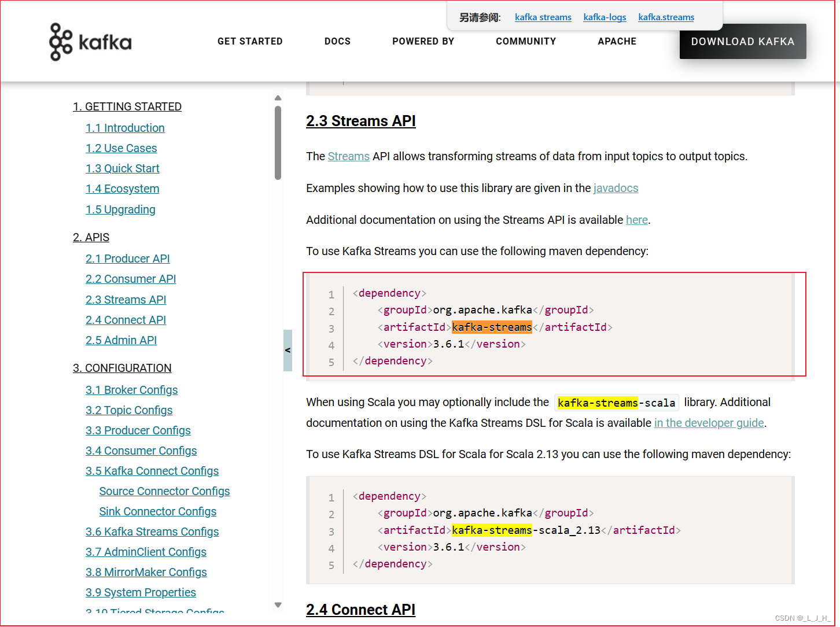This screenshot has height=627, width=840.
Task: Go to 2.5 Admin API
Action: coord(121,340)
